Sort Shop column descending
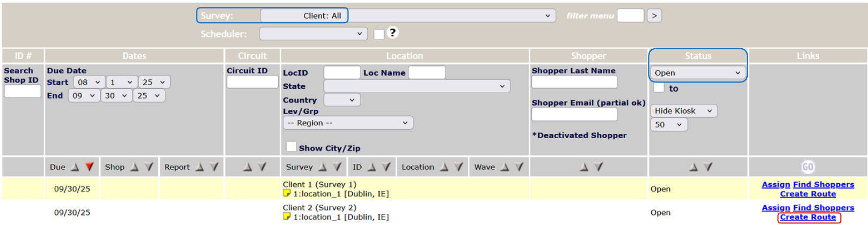868x225 pixels. [x=149, y=167]
